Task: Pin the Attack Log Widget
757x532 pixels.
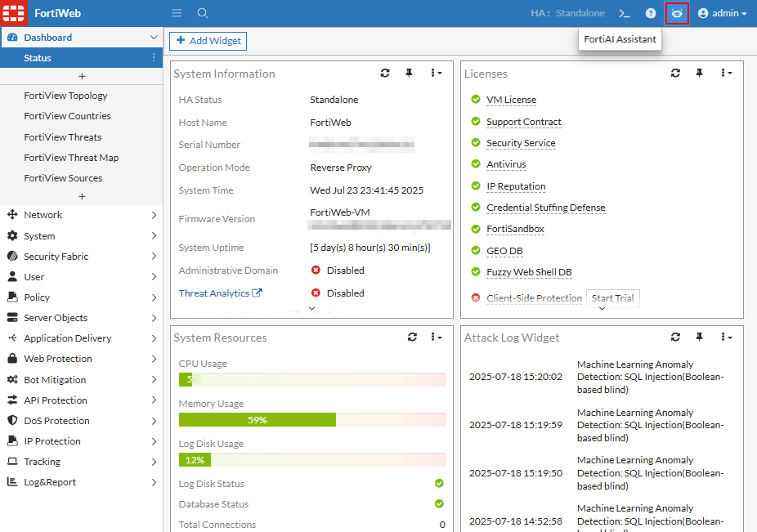Action: pos(699,338)
